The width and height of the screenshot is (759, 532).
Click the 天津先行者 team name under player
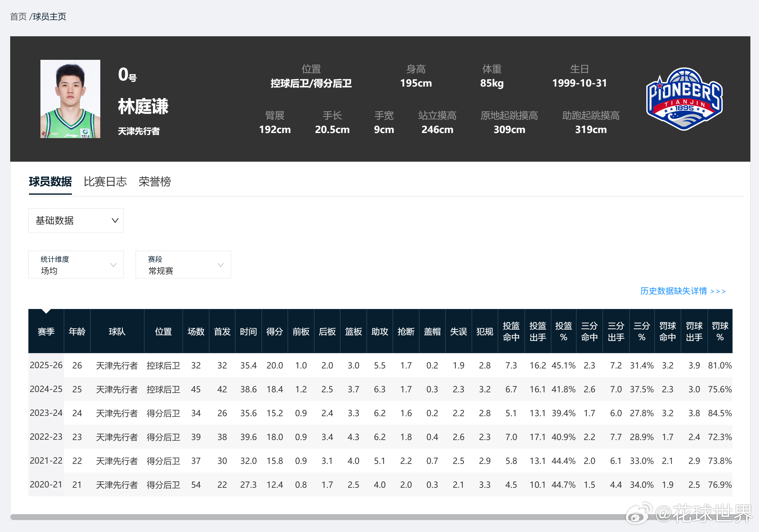click(x=139, y=131)
